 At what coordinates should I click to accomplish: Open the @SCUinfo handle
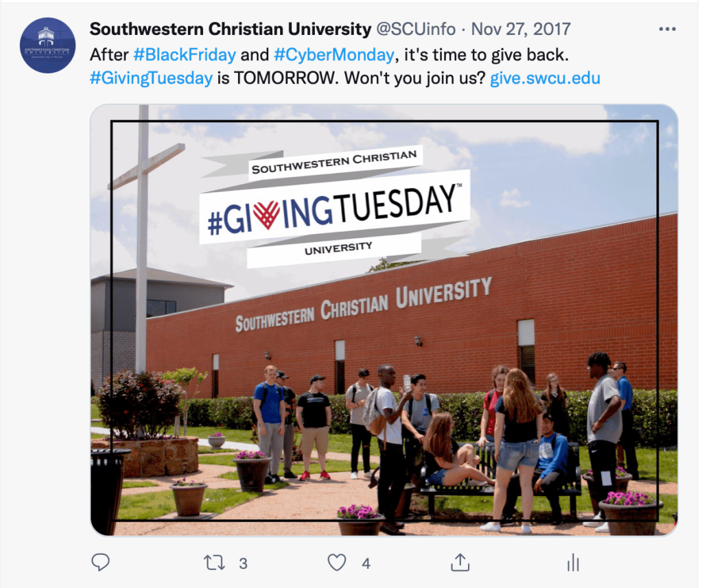pos(416,29)
